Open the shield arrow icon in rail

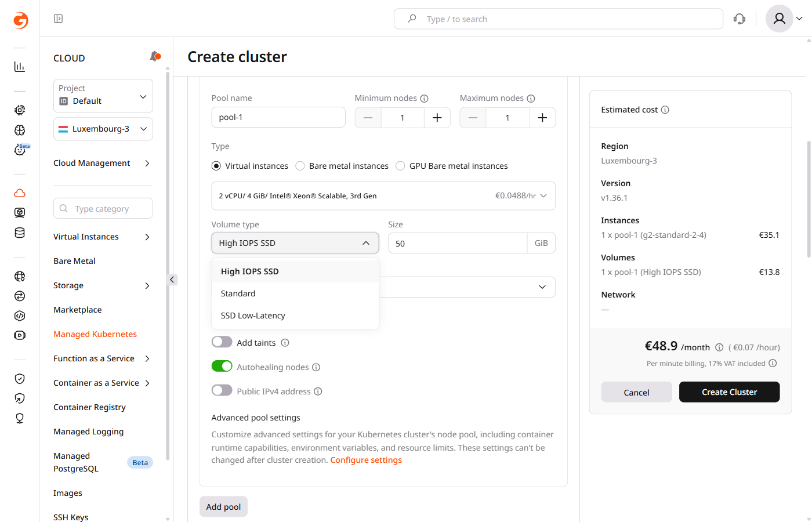20,398
